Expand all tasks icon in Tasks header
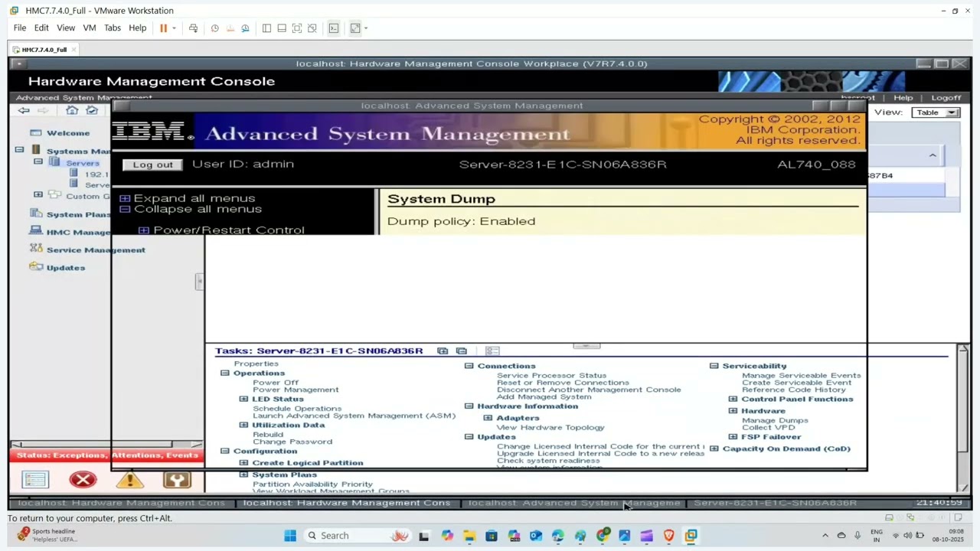980x551 pixels. tap(443, 350)
